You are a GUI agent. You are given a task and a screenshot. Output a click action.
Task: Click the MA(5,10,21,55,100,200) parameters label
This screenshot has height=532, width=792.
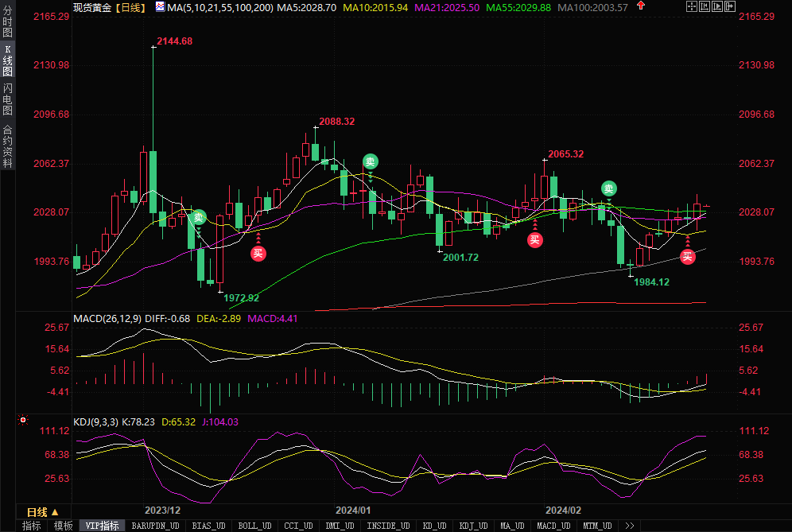click(x=220, y=8)
